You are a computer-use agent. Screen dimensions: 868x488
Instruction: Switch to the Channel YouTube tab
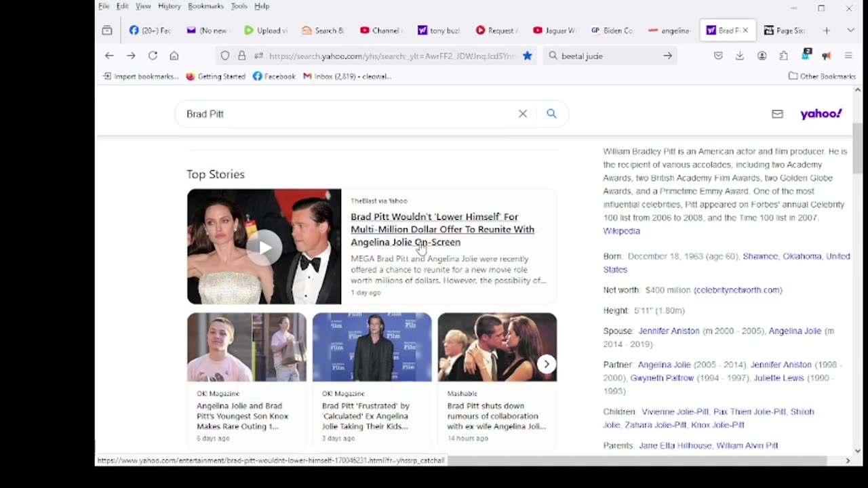[381, 30]
